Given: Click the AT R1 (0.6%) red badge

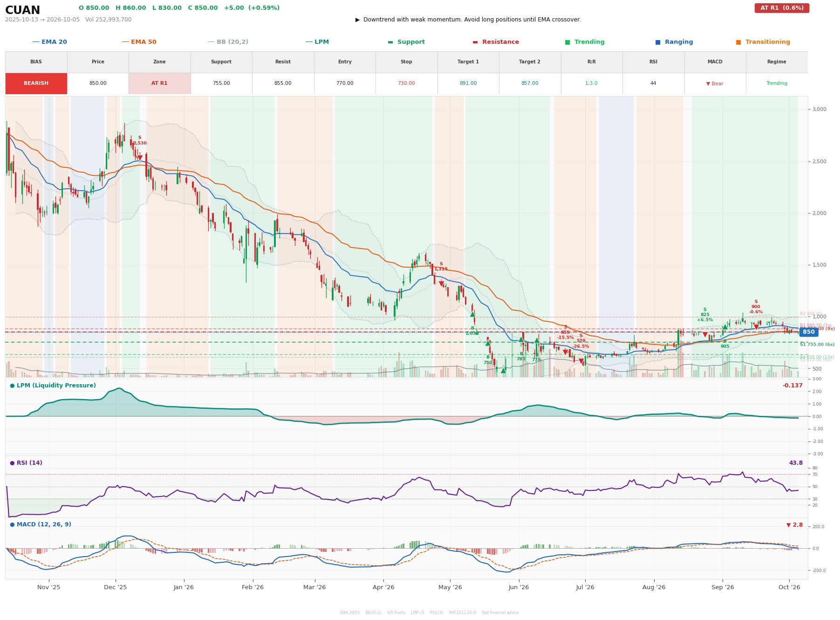Looking at the screenshot, I should (782, 8).
